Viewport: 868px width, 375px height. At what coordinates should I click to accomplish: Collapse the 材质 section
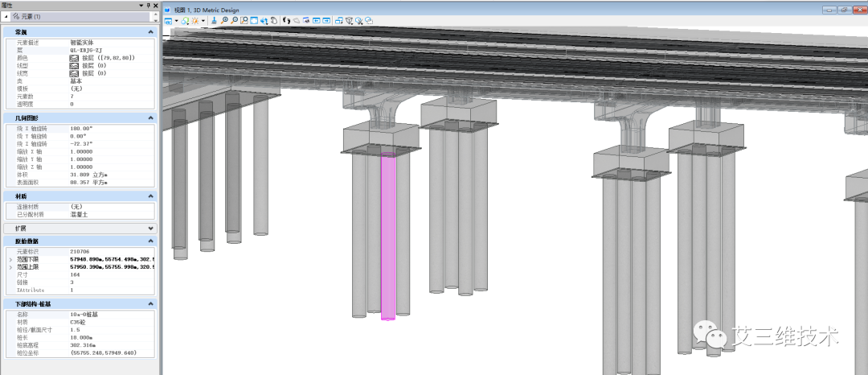point(151,196)
